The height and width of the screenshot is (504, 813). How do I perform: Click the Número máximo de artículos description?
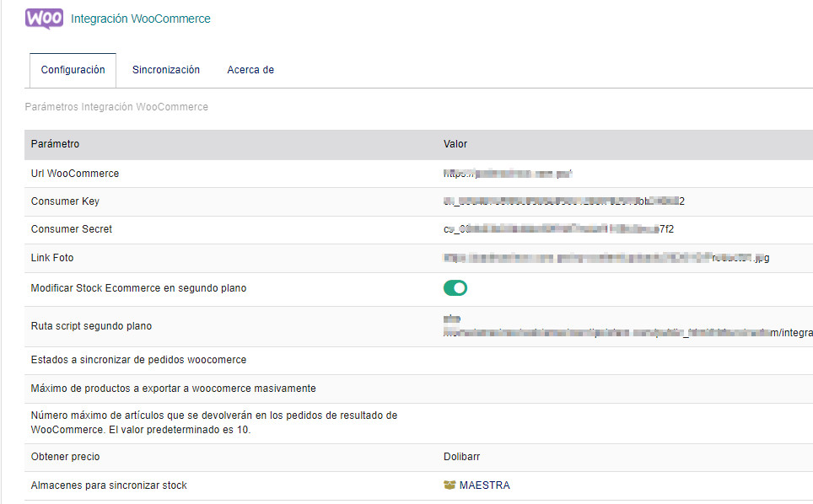(214, 423)
